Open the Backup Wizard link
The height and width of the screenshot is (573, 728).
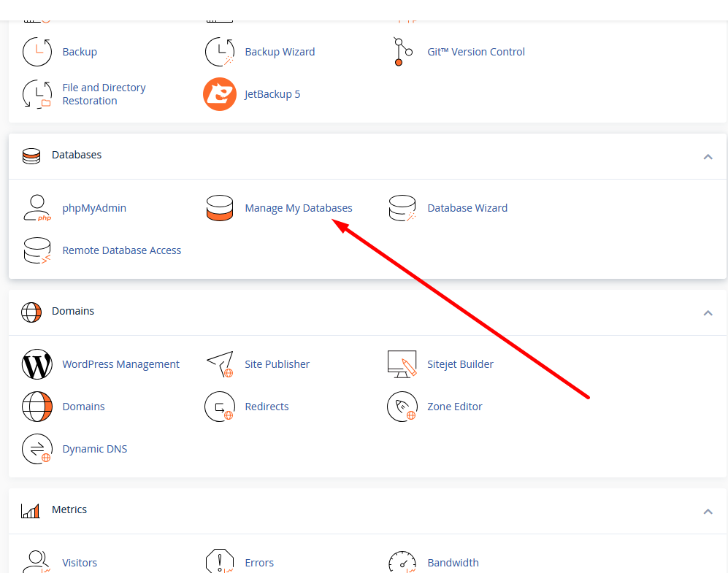click(280, 52)
